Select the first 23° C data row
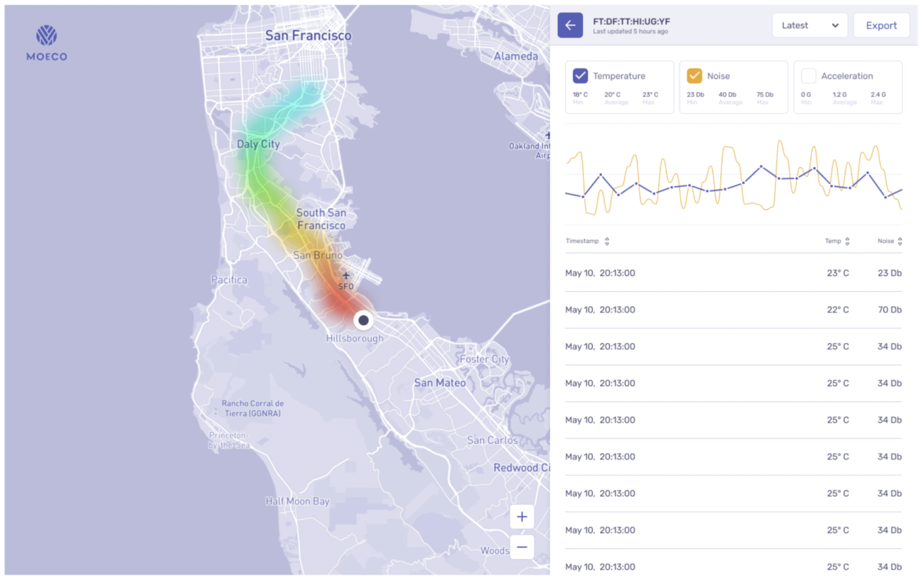 point(734,273)
